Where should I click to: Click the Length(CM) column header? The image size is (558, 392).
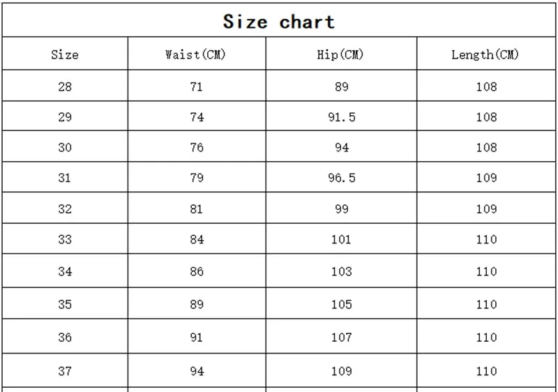click(x=485, y=54)
